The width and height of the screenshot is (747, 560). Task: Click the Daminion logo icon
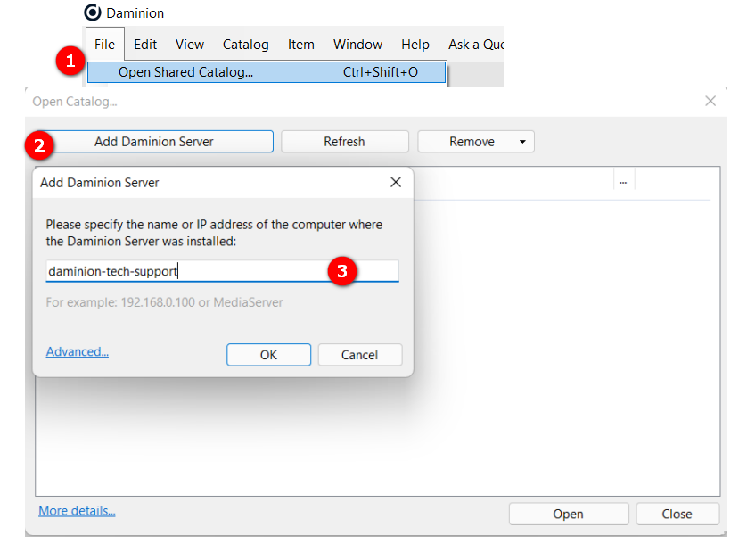pyautogui.click(x=92, y=12)
